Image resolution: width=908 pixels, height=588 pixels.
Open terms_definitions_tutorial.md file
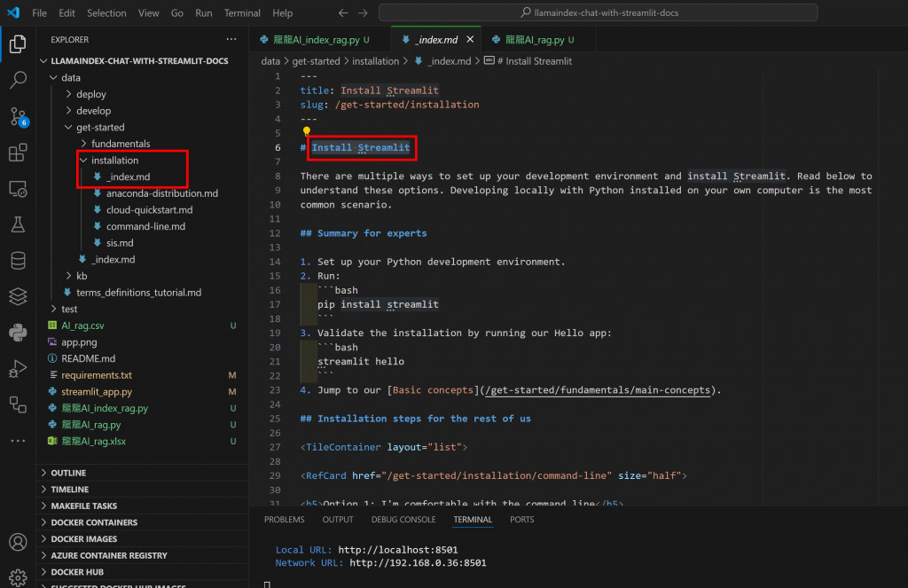pos(142,293)
